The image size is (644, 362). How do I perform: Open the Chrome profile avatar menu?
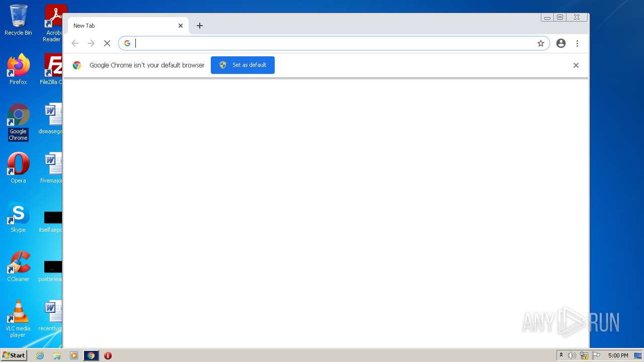tap(561, 43)
